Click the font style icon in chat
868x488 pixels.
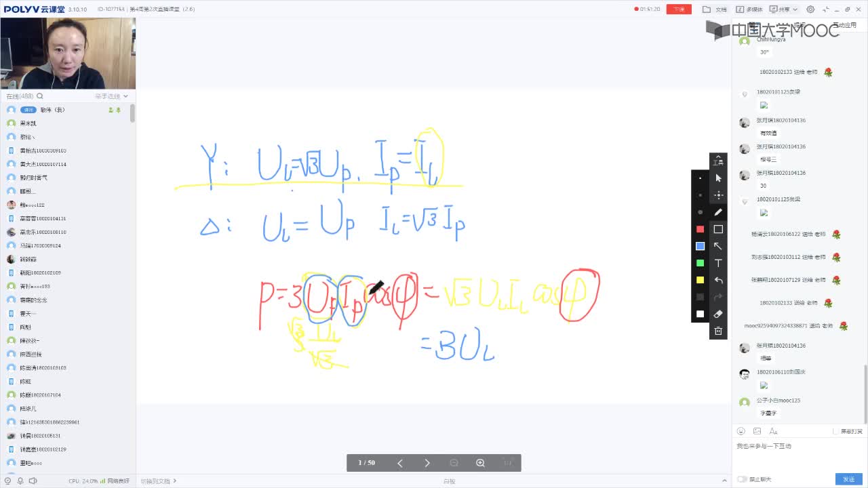coord(772,431)
